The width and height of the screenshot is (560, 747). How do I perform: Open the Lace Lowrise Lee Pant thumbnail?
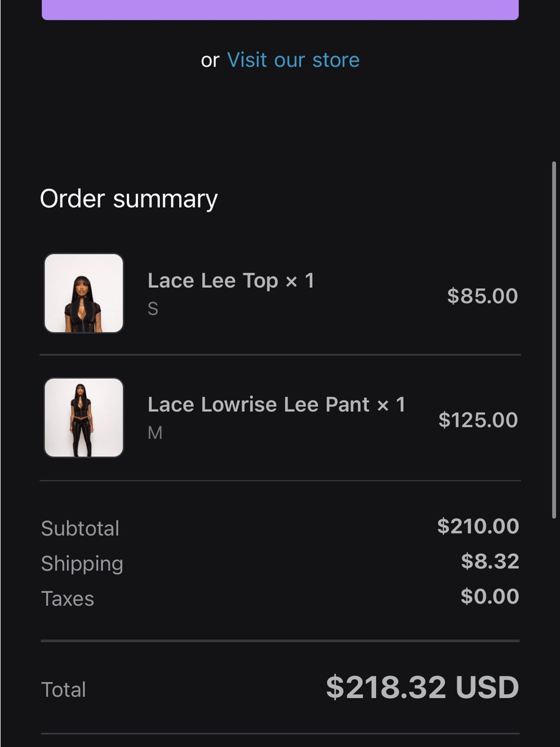[84, 417]
